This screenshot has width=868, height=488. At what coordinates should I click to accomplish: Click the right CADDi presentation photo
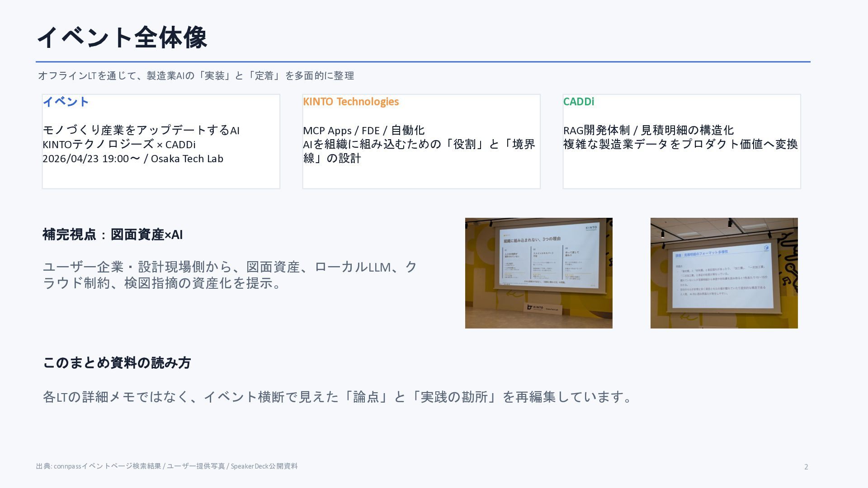724,273
